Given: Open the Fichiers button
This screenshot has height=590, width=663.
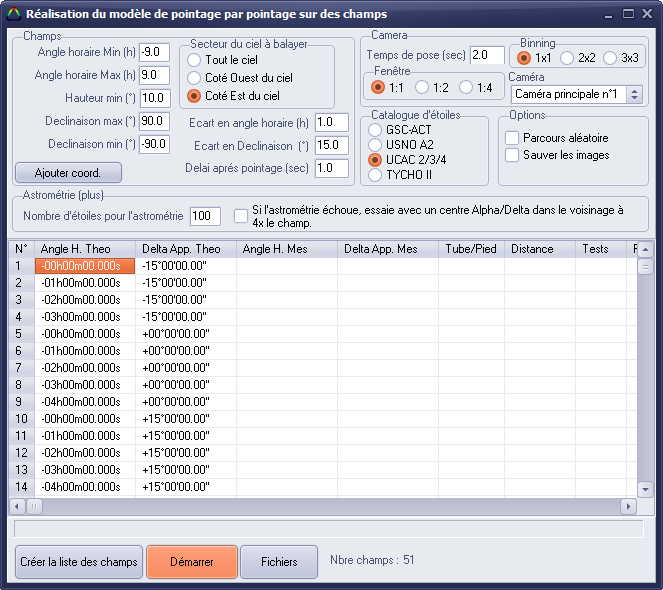Looking at the screenshot, I should (279, 562).
